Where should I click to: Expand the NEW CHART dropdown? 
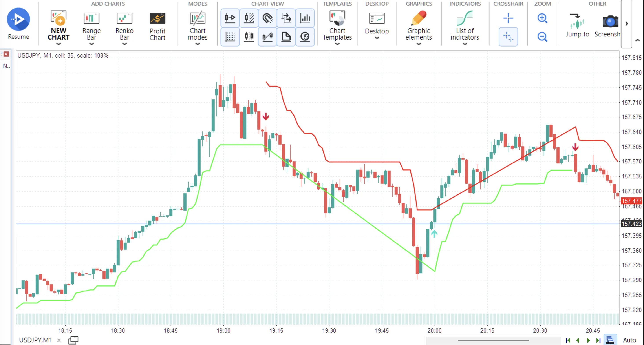point(59,44)
